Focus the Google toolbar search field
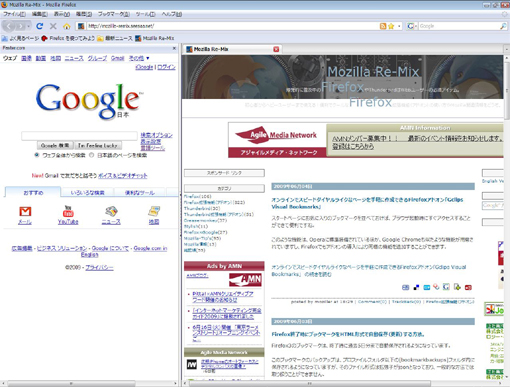The image size is (510, 387). (459, 26)
